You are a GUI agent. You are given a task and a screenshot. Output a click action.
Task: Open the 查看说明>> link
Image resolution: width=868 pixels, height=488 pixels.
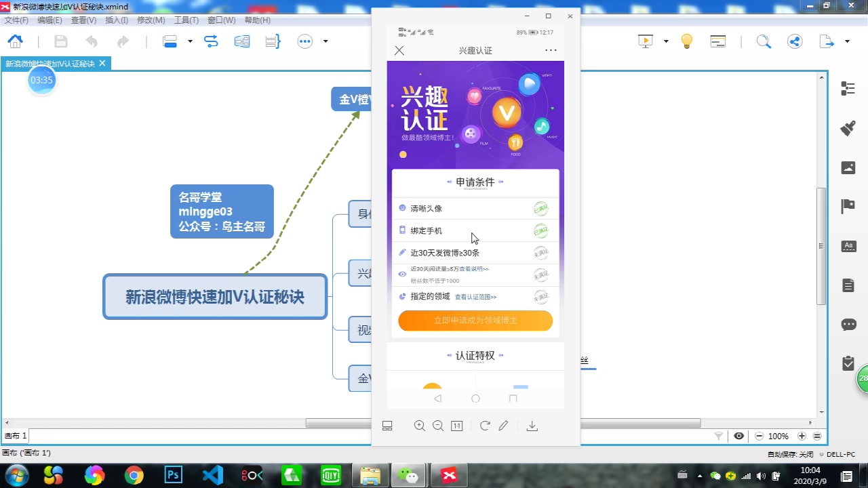pos(474,269)
